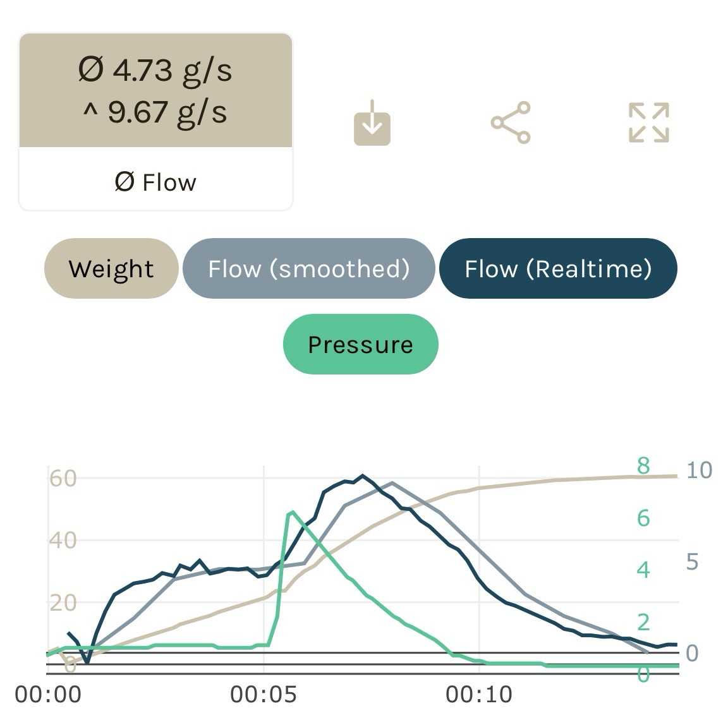Viewport: 728px width, 725px height.
Task: Tap the share icon
Action: pyautogui.click(x=511, y=123)
